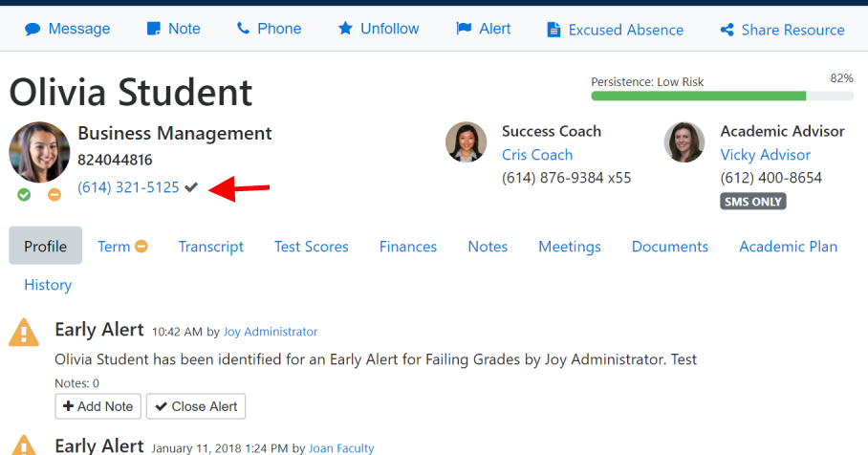Click the Alert flag icon
This screenshot has height=455, width=868.
click(464, 29)
